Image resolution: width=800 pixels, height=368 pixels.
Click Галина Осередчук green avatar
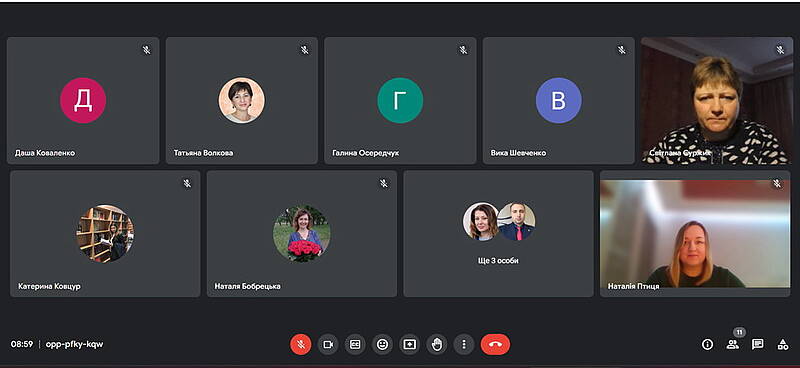click(400, 101)
